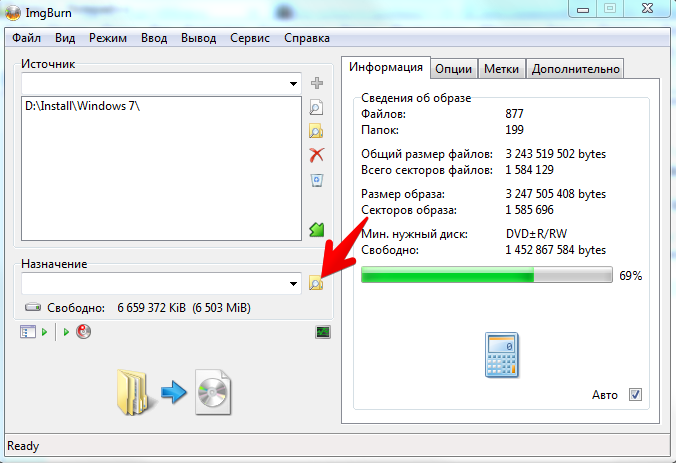This screenshot has width=676, height=463.
Task: Open the Режим menu
Action: tap(108, 38)
